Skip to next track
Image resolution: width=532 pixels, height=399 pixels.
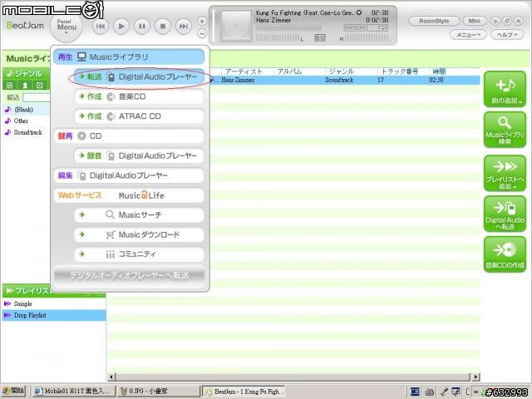[x=184, y=26]
